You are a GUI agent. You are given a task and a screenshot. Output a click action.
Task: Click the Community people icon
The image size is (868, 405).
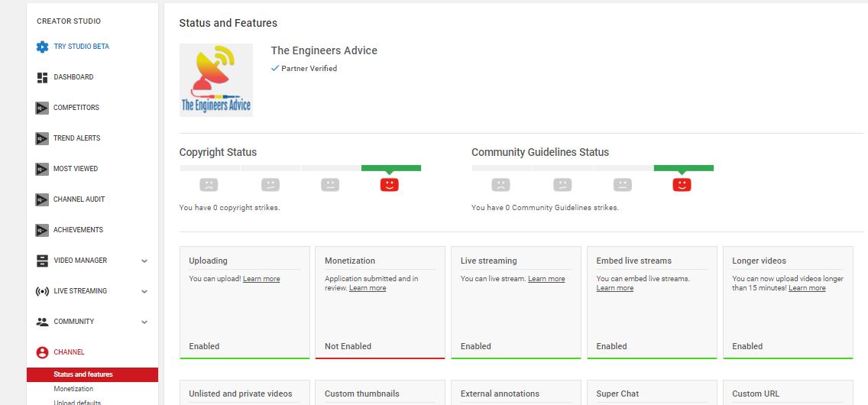pos(42,322)
